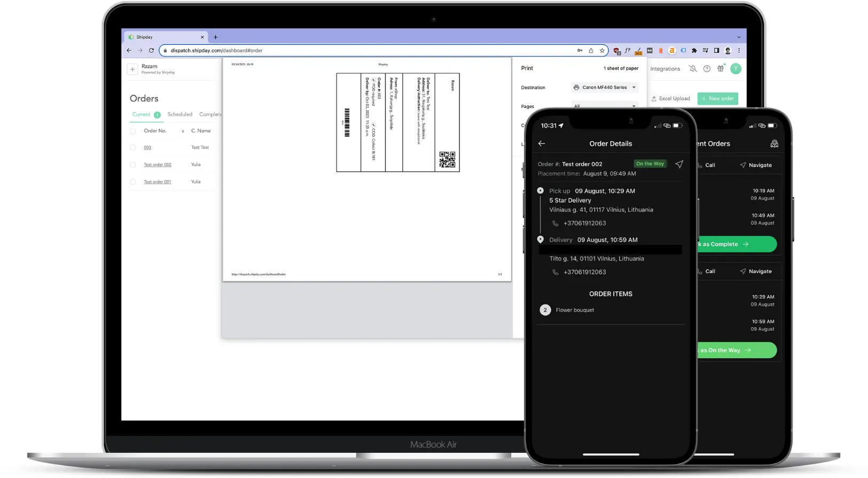The height and width of the screenshot is (478, 868).
Task: Open the media control playlist icon
Action: [x=705, y=50]
